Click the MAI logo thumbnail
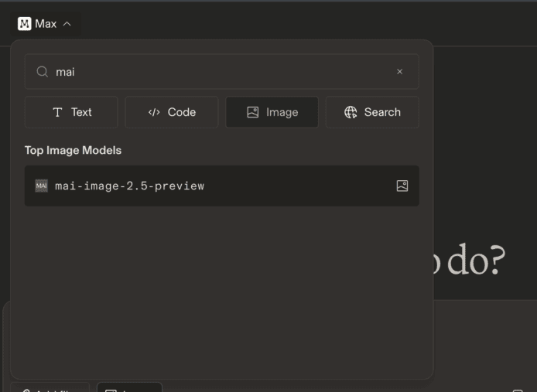The width and height of the screenshot is (537, 392). point(42,186)
